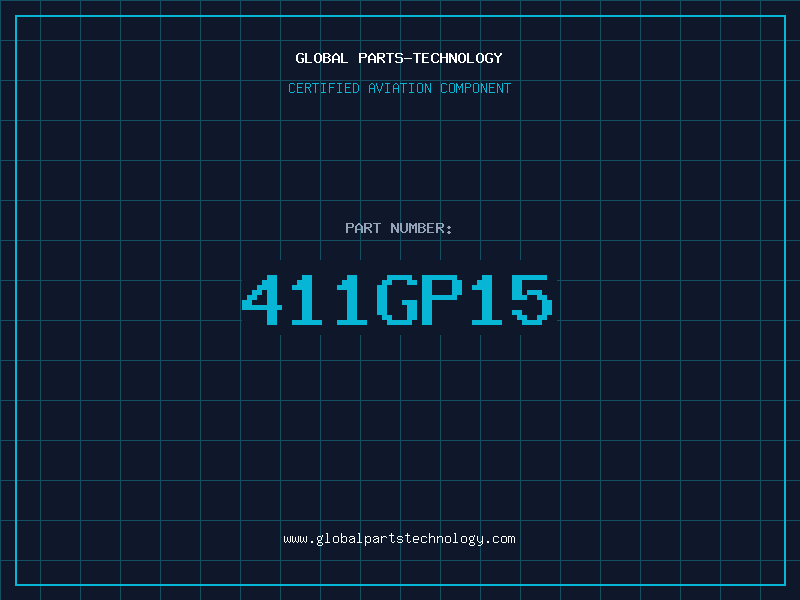The width and height of the screenshot is (800, 600).
Task: Click the PART NUMBER: label
Action: click(x=398, y=228)
